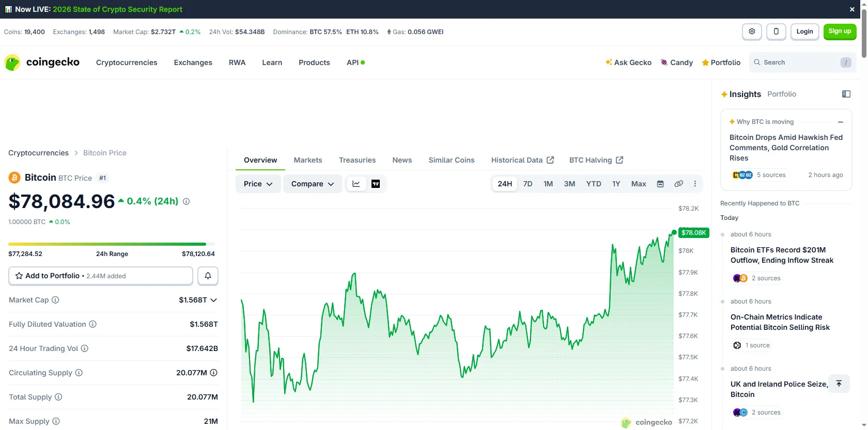Click the Sign up button

[x=840, y=31]
